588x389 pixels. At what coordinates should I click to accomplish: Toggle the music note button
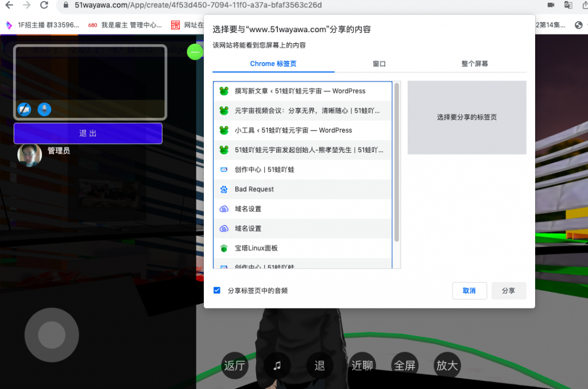coord(277,365)
